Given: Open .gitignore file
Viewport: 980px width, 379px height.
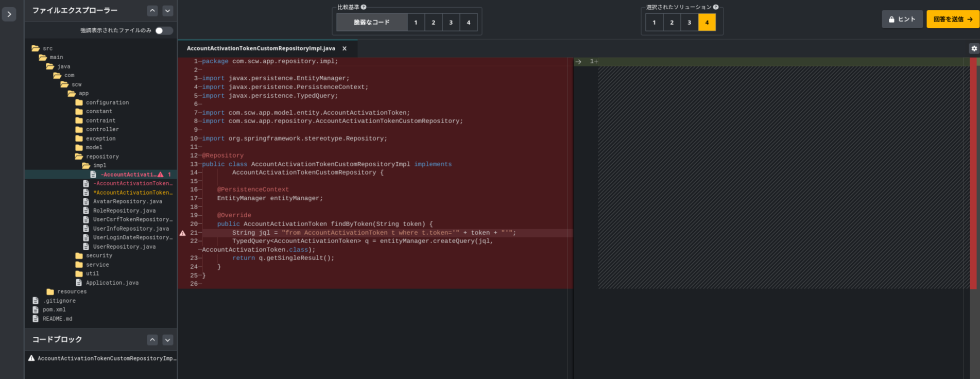Looking at the screenshot, I should (54, 301).
